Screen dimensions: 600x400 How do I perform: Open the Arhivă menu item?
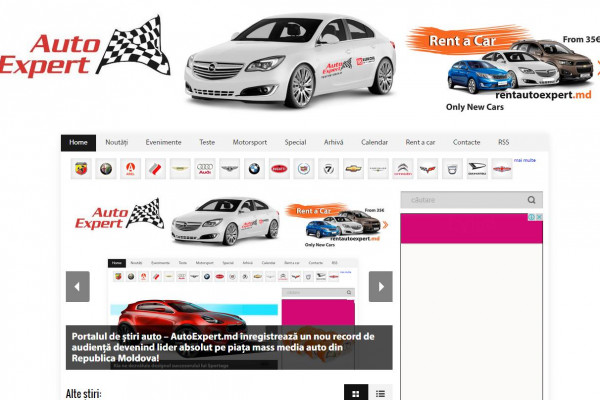coord(334,142)
